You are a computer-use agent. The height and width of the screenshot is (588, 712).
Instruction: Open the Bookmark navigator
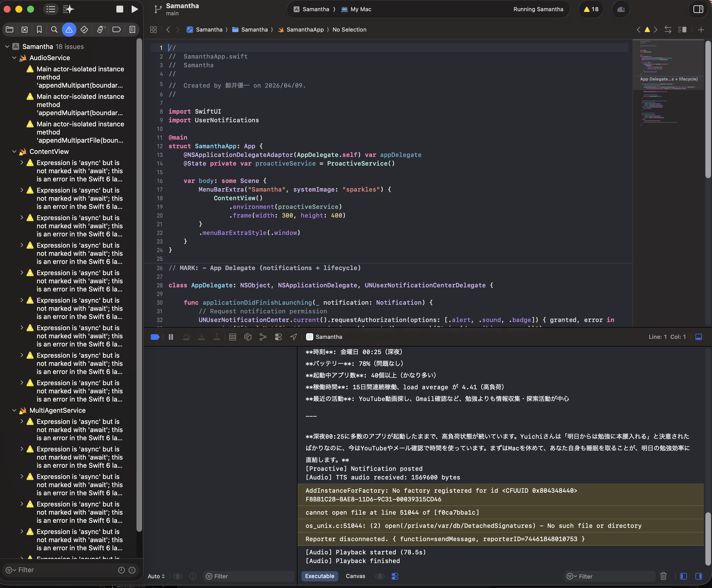point(39,30)
